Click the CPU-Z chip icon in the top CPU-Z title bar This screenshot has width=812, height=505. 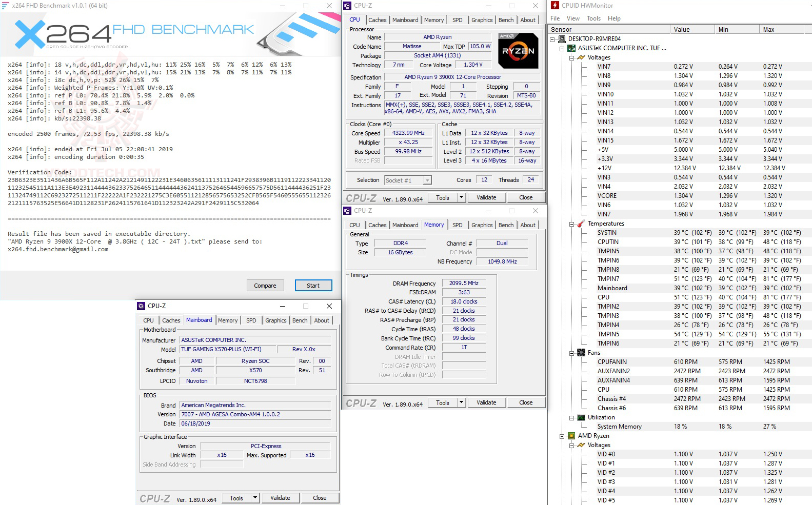point(348,6)
